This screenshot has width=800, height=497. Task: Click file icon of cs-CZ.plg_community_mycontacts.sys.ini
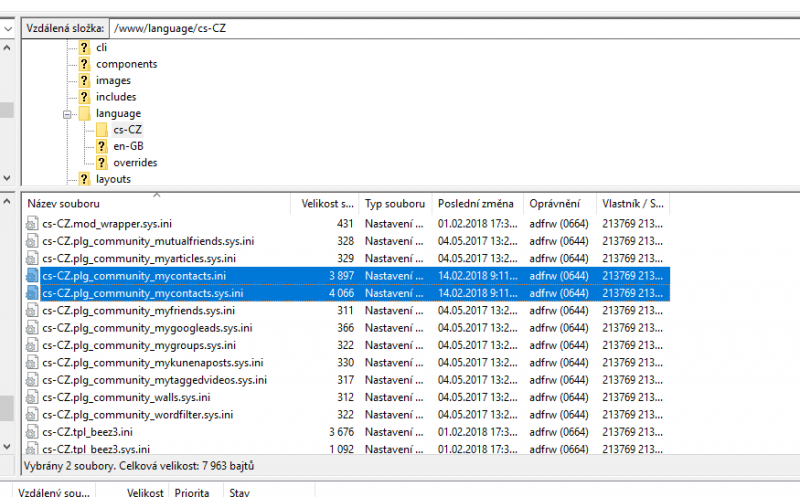[x=32, y=293]
